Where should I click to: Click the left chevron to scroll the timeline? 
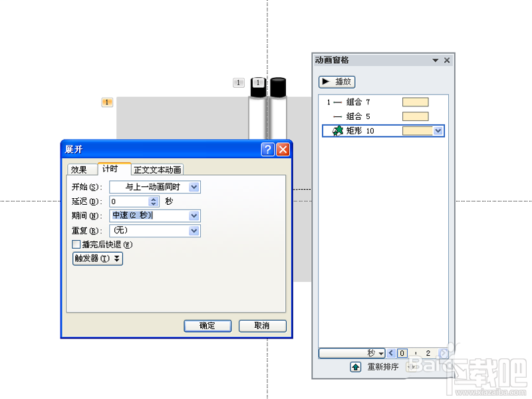(390, 353)
